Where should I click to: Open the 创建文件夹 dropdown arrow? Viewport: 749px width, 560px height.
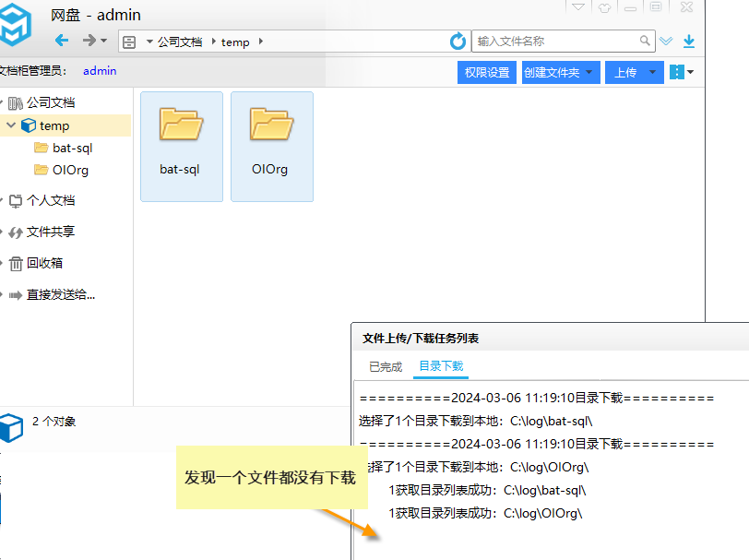(x=589, y=72)
